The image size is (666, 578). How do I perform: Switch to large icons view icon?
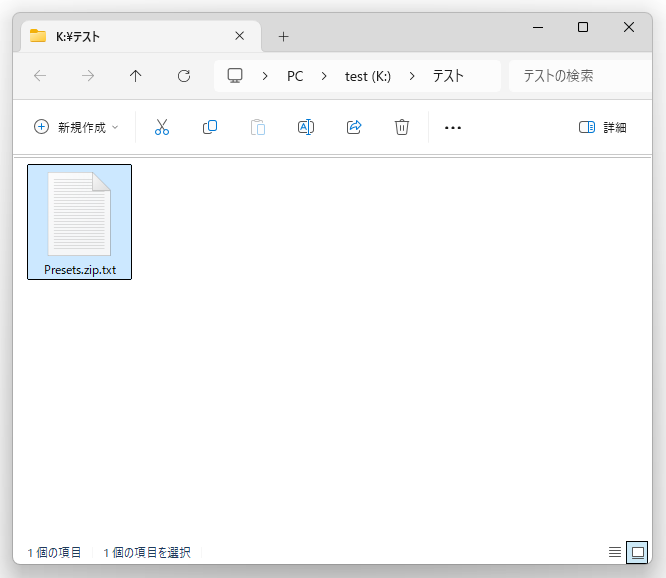[x=637, y=552]
